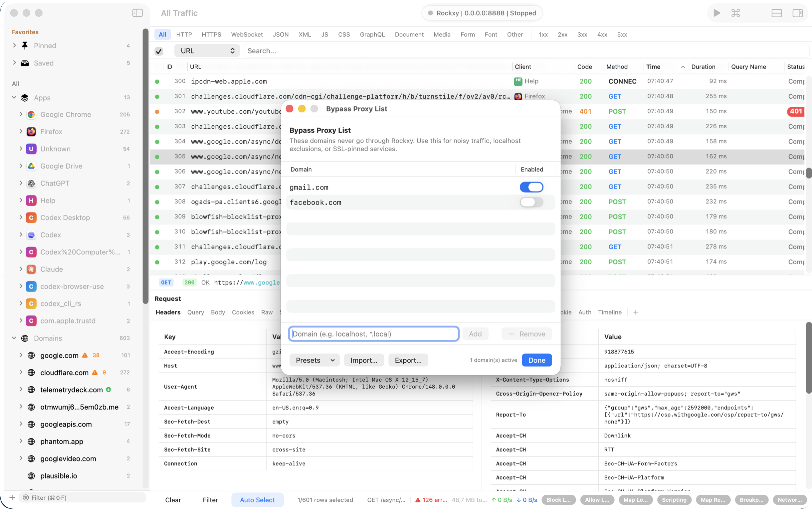The image size is (812, 509).
Task: Add a new response tab with plus
Action: [x=635, y=313]
